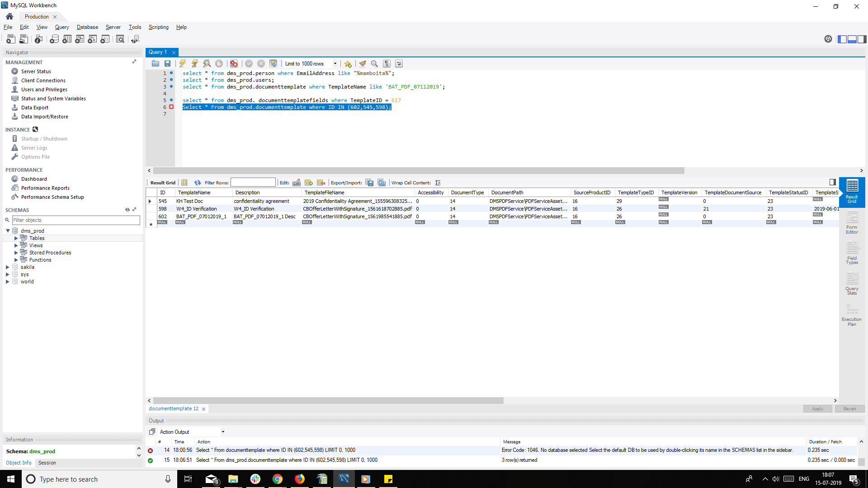Open the Scripting menu
Screen dimensions: 868x488
coord(159,27)
